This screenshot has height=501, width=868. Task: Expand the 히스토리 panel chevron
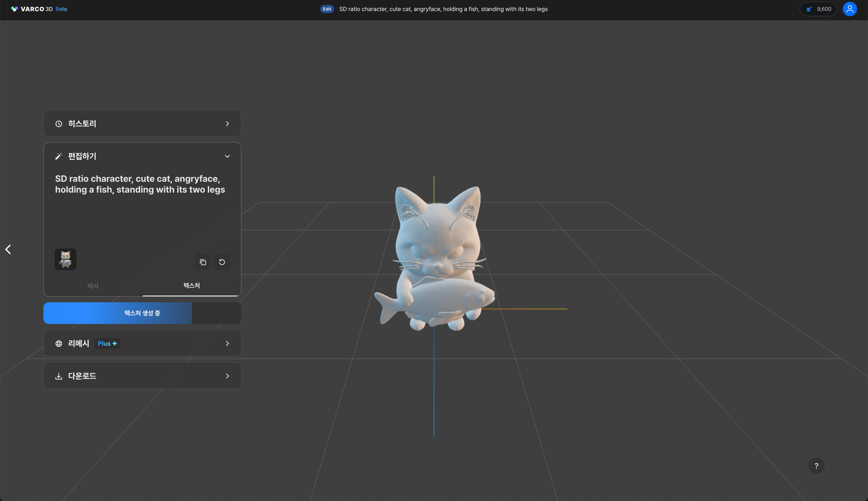[227, 124]
